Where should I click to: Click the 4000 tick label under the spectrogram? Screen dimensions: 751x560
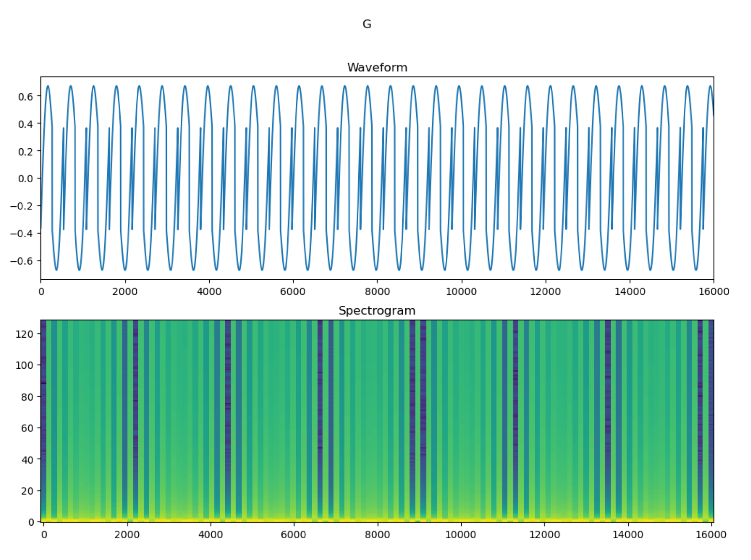[x=210, y=535]
